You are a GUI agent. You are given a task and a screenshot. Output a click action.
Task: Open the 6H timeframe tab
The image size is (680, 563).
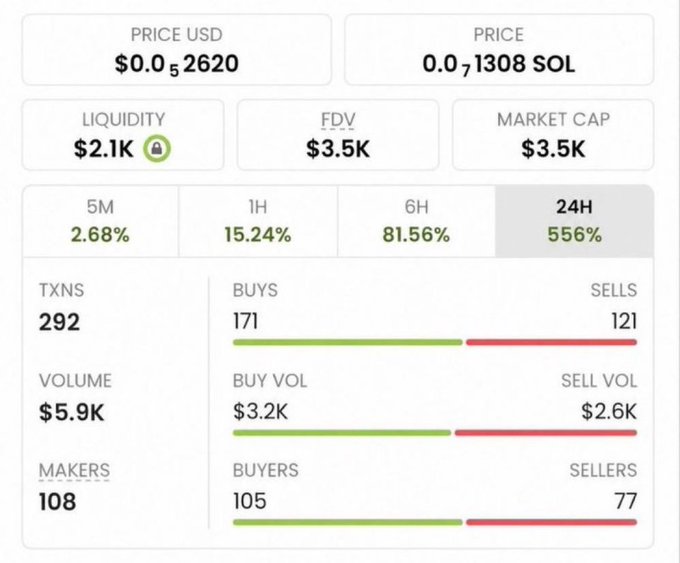416,221
